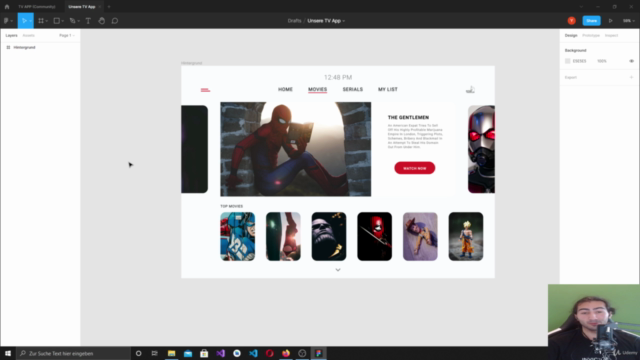Click the HOME nav link in design

tap(285, 89)
